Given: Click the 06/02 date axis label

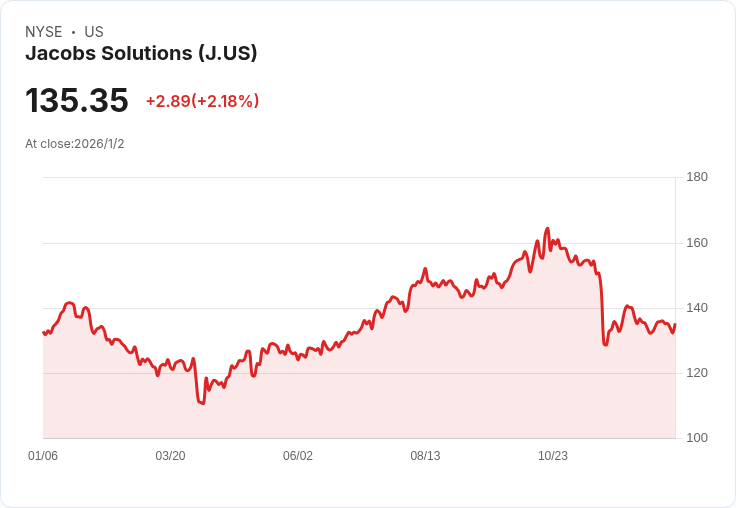Looking at the screenshot, I should [298, 456].
